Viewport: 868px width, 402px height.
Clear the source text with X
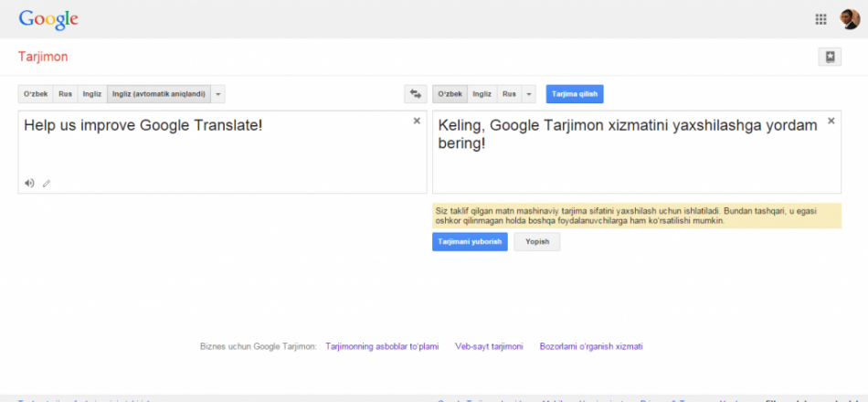(417, 121)
